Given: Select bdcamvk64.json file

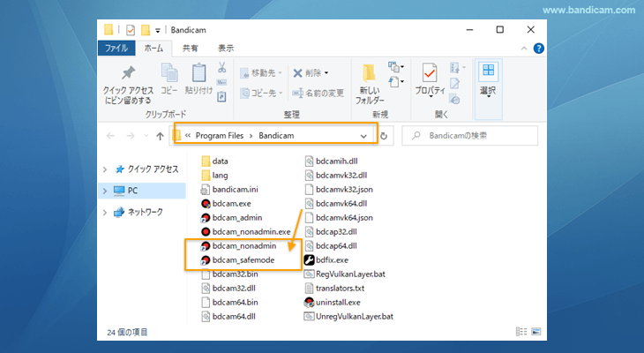Looking at the screenshot, I should coord(339,218).
